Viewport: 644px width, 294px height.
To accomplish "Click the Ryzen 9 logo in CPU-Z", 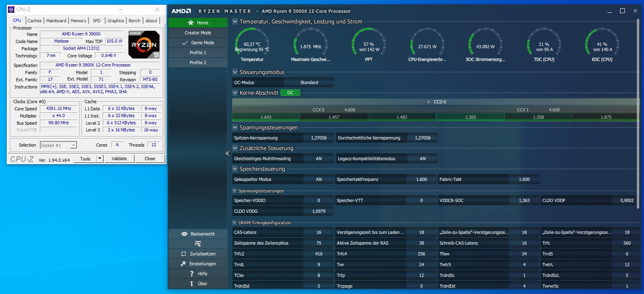I will [x=144, y=44].
